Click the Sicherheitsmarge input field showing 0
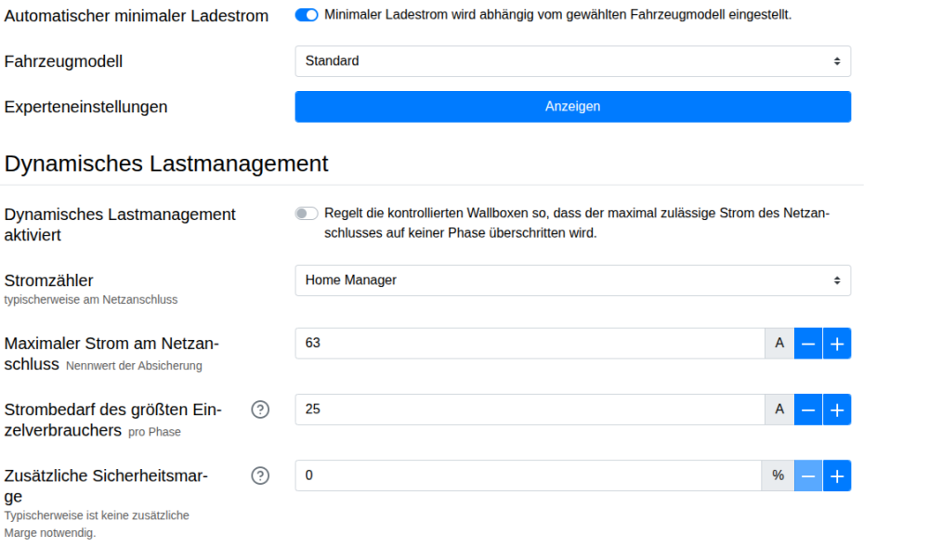 (x=530, y=475)
